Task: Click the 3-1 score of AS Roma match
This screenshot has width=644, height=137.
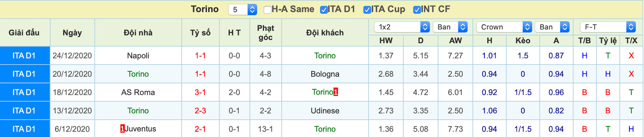Action: tap(200, 92)
